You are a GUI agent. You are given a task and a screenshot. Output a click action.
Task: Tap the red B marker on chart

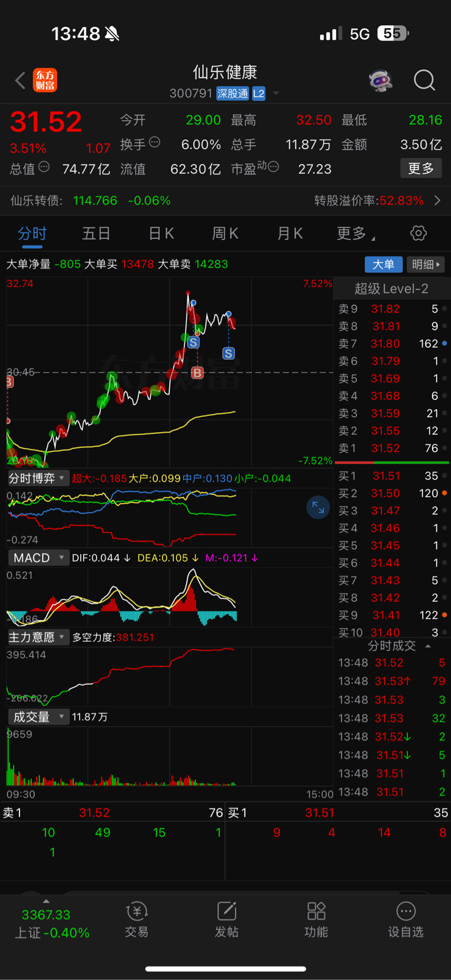[x=197, y=373]
